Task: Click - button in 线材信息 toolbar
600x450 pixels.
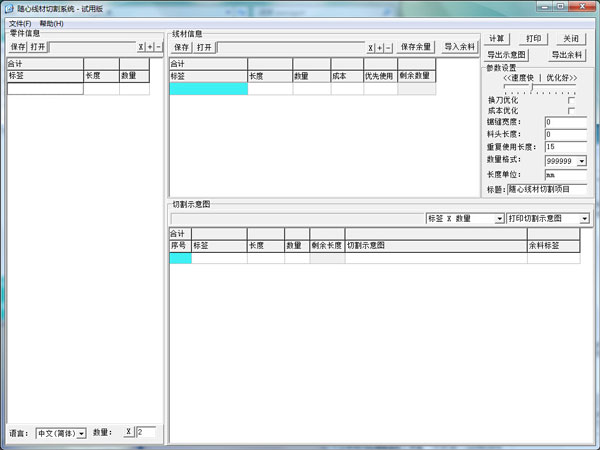Action: pyautogui.click(x=388, y=48)
